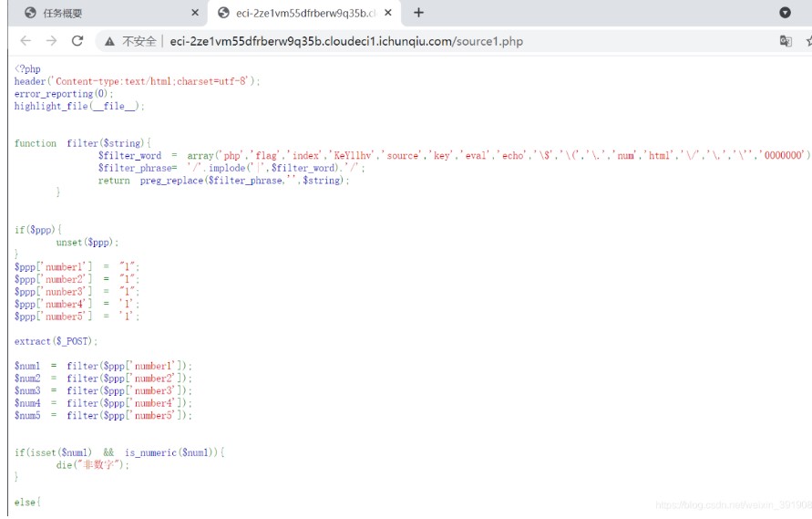The height and width of the screenshot is (519, 812).
Task: Click the $ppp['number1'] assignment line
Action: [x=77, y=267]
